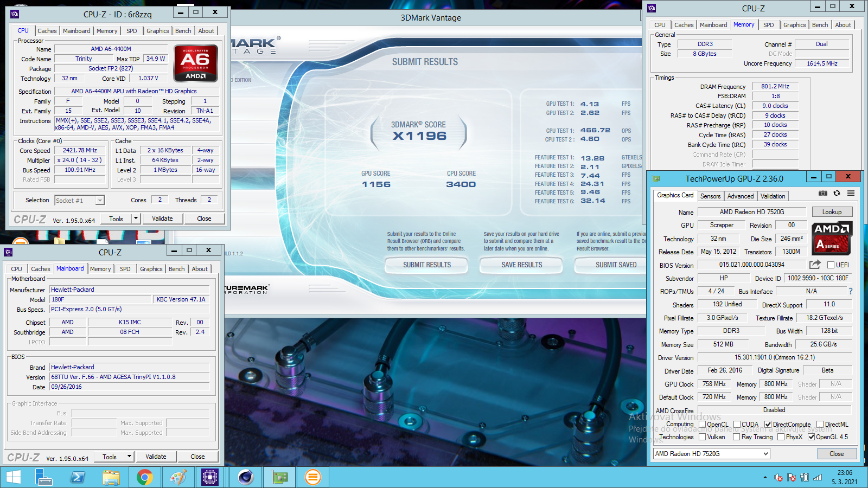The width and height of the screenshot is (868, 488).
Task: Open the AMD Radeon HD 7520G GPU dropdown
Action: click(711, 454)
